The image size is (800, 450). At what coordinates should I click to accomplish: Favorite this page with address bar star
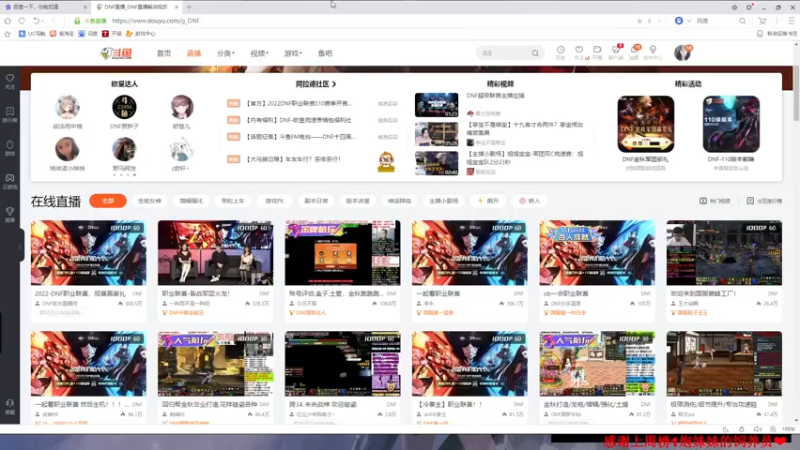click(639, 21)
